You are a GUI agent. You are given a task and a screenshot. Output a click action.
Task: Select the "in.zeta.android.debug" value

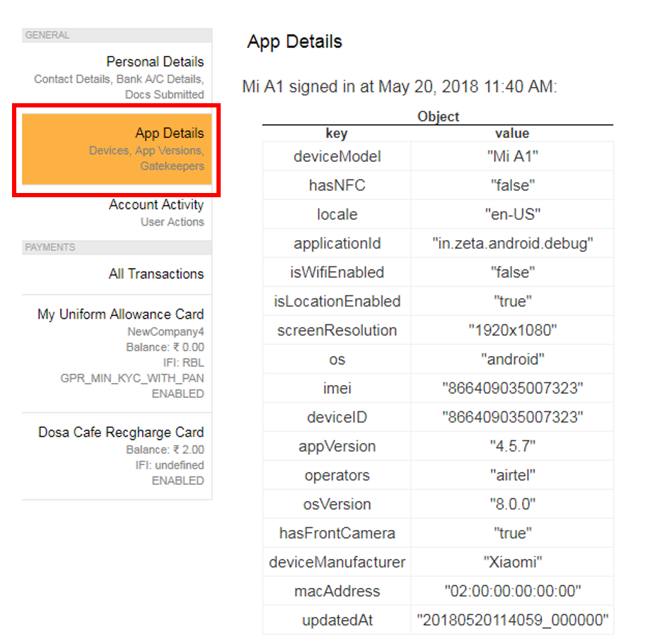coord(513,243)
